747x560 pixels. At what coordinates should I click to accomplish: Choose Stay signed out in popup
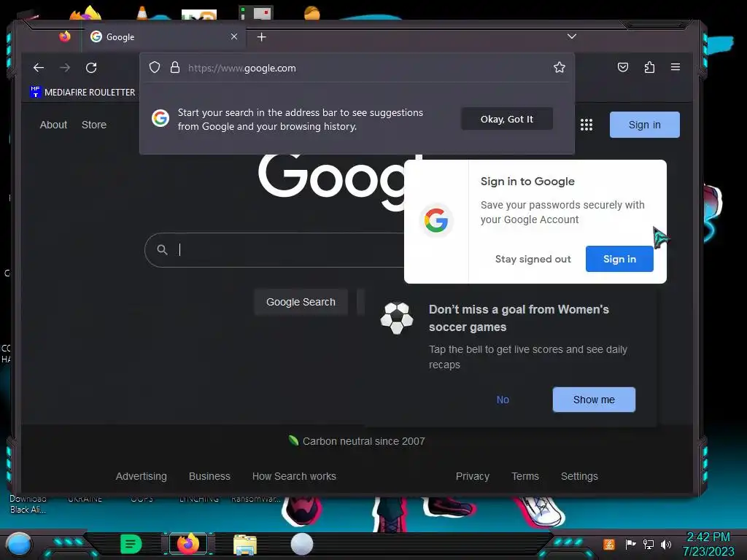[x=533, y=259]
